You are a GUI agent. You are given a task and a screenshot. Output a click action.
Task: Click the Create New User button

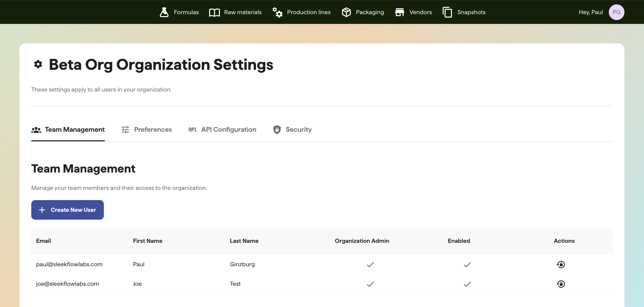[67, 210]
